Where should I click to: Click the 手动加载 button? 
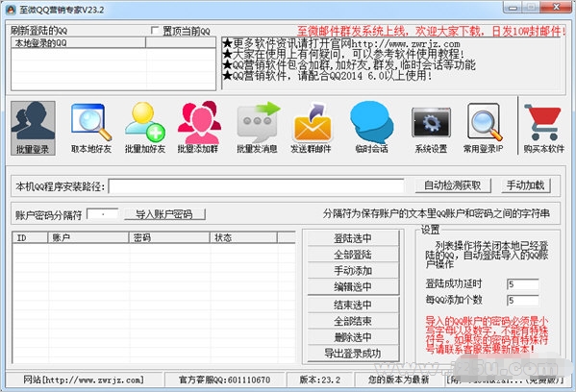[526, 185]
